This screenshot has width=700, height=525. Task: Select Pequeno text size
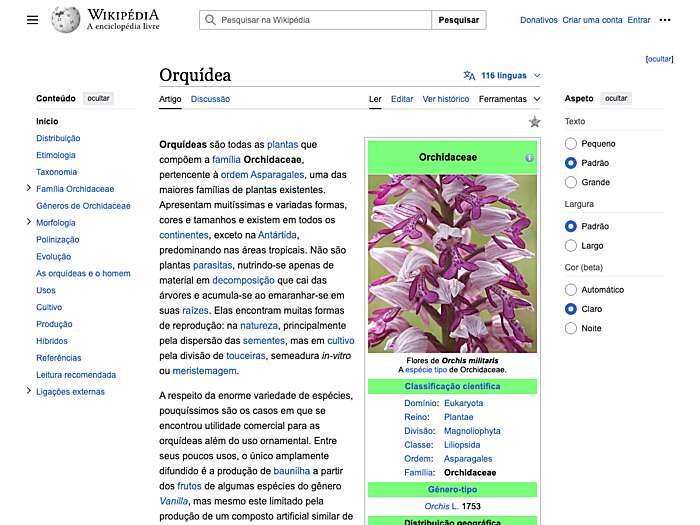(x=571, y=144)
